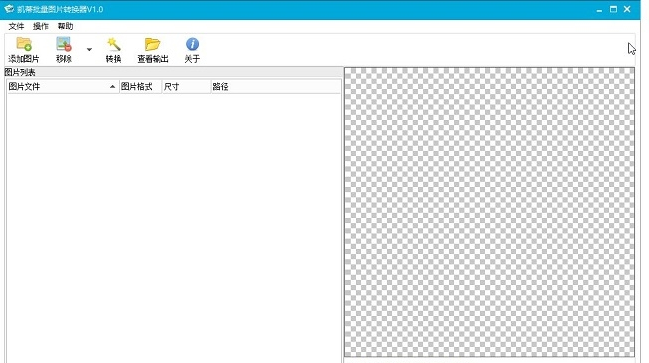Screen dimensions: 649x363
Task: Open the 操作 menu
Action: [41, 26]
